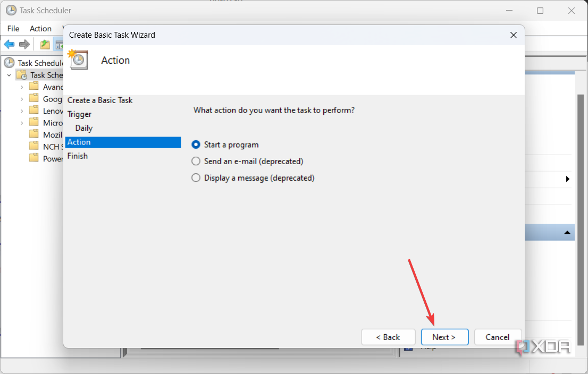Click the back navigation arrow in the toolbar

tap(9, 44)
